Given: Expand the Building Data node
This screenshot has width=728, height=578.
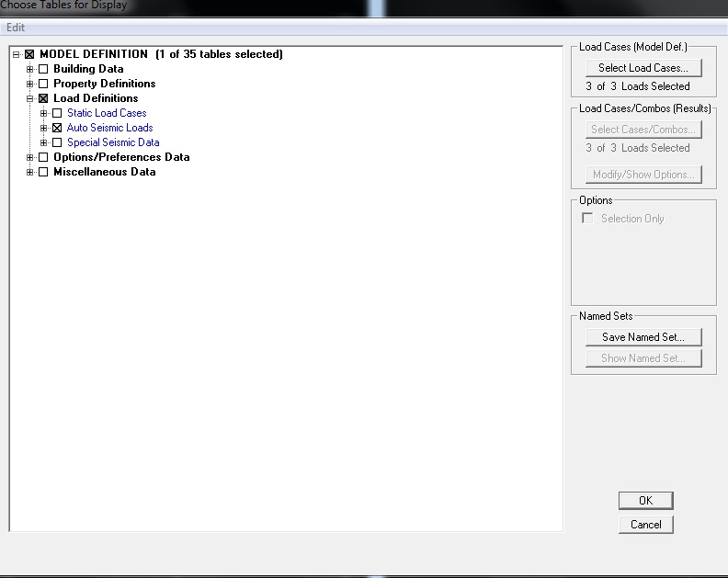Looking at the screenshot, I should 29,69.
